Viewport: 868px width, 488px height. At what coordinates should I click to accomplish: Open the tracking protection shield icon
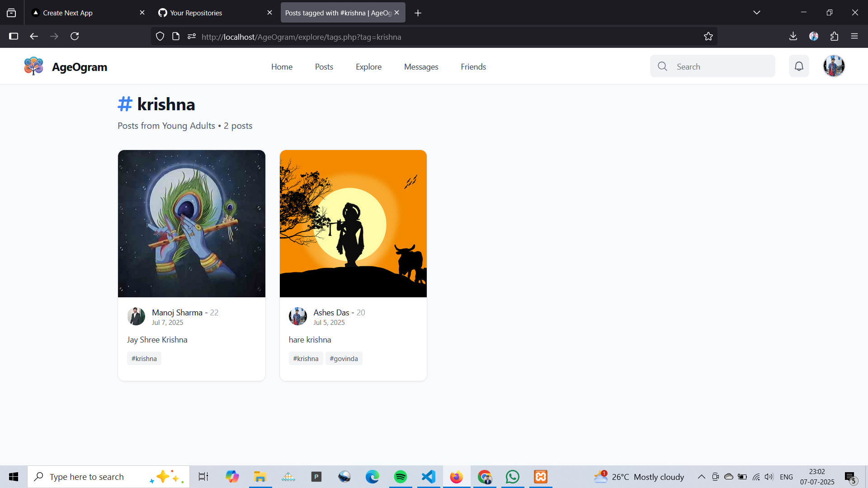tap(160, 37)
